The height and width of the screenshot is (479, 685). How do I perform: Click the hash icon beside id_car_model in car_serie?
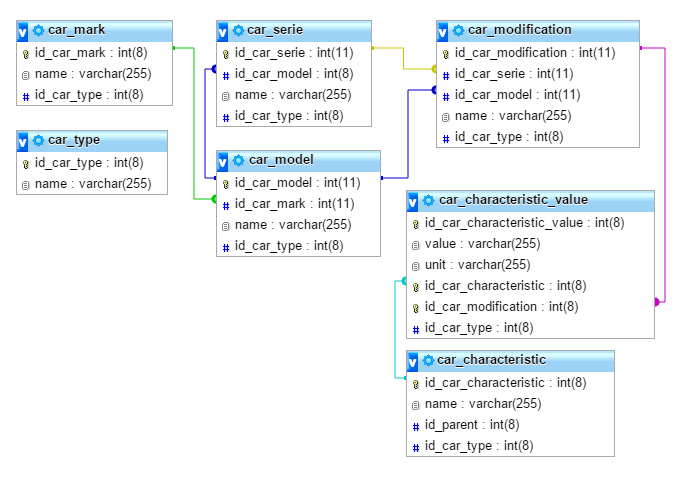tap(226, 76)
